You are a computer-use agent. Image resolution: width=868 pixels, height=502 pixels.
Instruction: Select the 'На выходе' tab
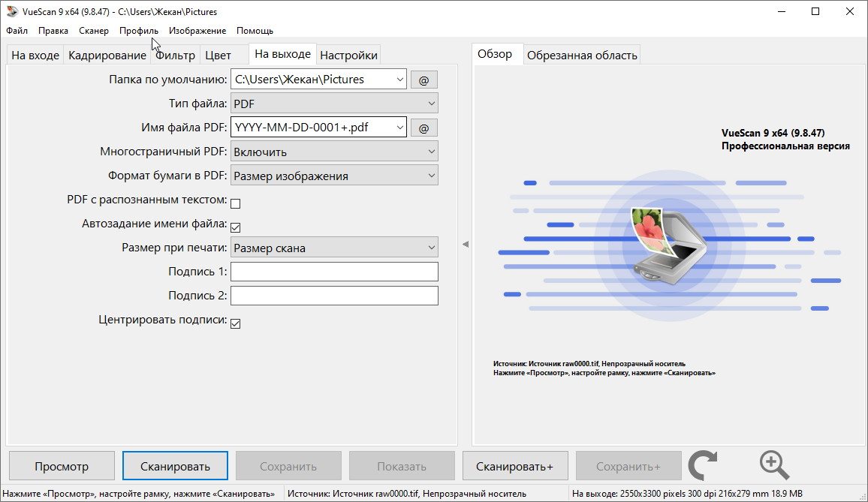(282, 54)
